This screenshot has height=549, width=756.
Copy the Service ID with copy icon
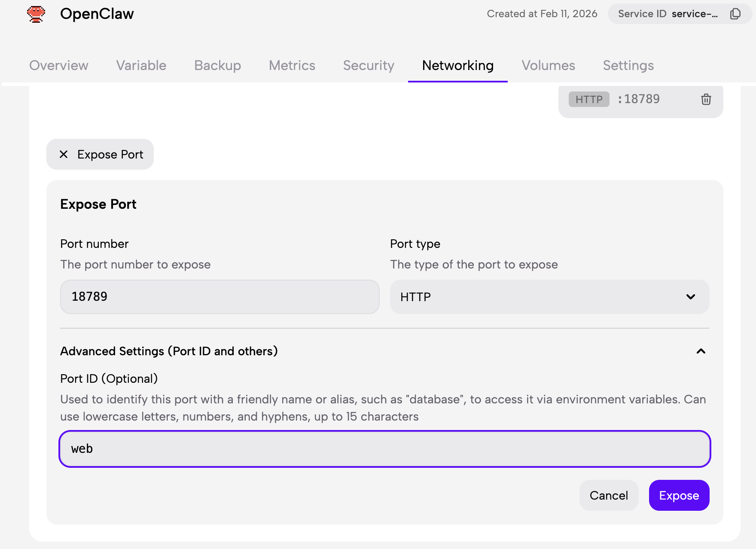point(735,14)
